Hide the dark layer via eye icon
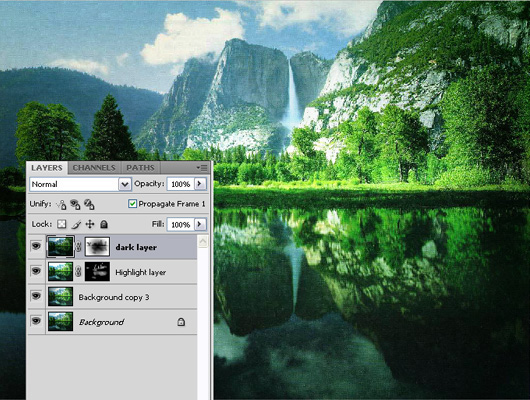The image size is (530, 400). click(x=36, y=246)
